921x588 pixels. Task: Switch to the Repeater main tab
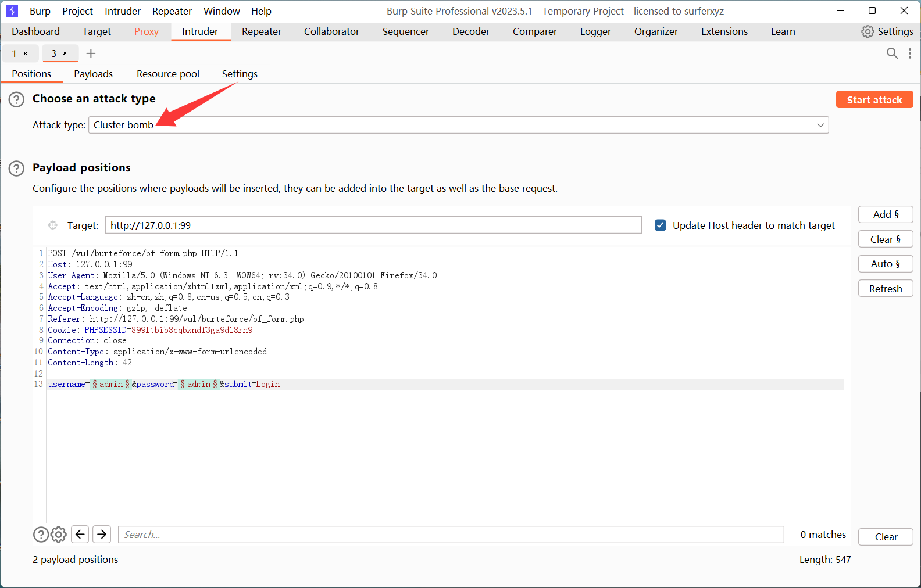click(262, 31)
